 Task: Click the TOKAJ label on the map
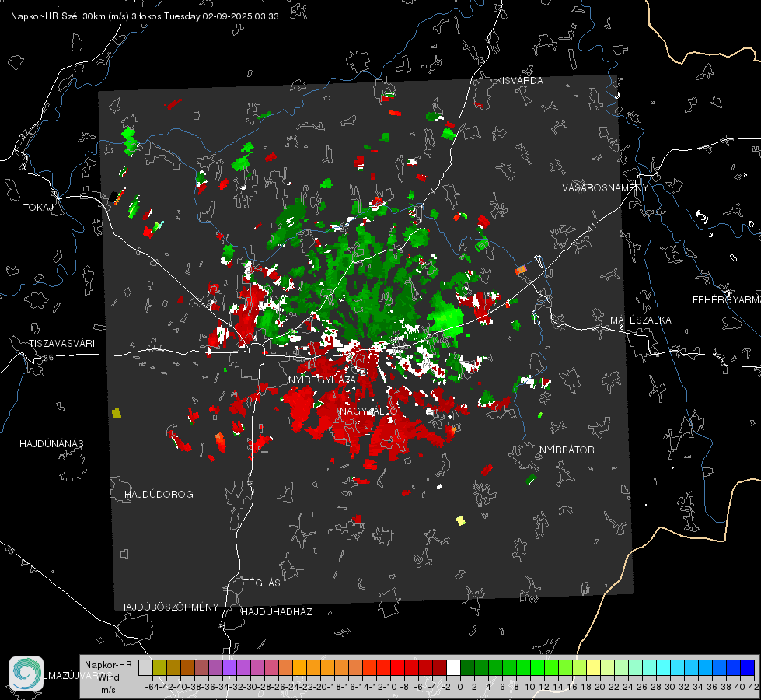pyautogui.click(x=38, y=208)
